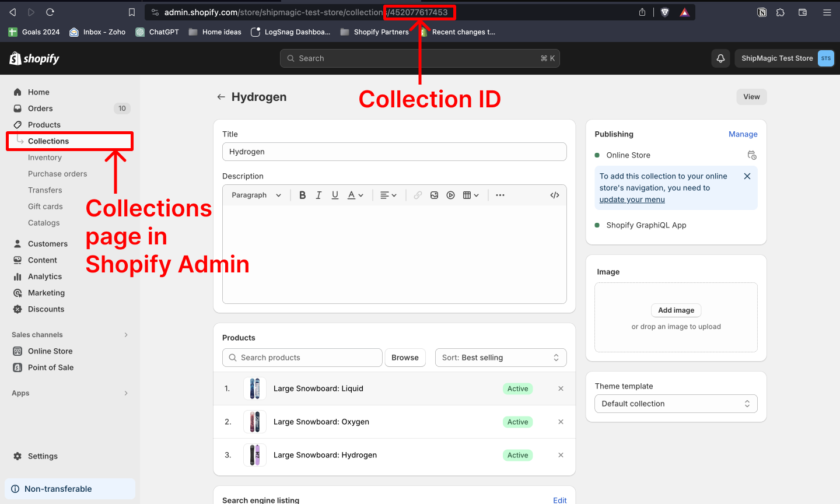Click the insert video icon
Viewport: 840px width, 504px height.
coord(450,195)
